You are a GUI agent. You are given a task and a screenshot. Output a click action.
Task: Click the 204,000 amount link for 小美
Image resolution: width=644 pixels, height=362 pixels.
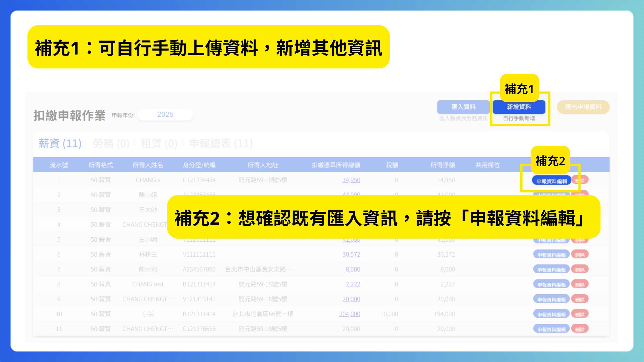click(x=350, y=314)
